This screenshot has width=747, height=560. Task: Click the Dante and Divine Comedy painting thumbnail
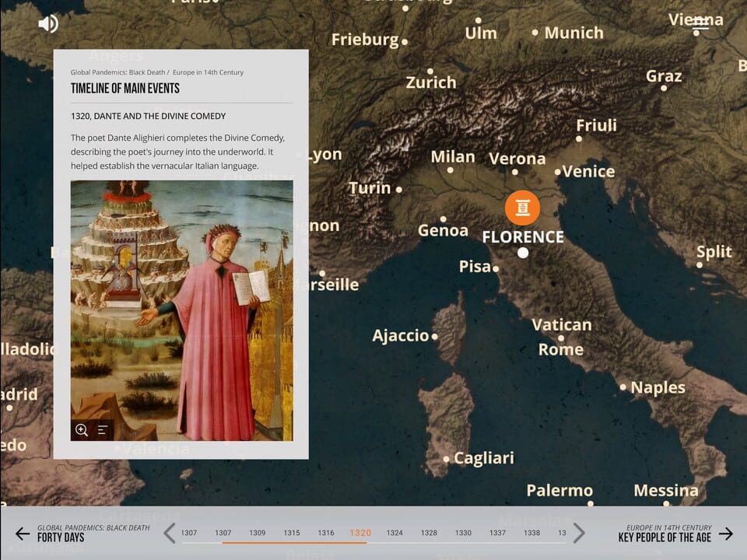tap(181, 309)
